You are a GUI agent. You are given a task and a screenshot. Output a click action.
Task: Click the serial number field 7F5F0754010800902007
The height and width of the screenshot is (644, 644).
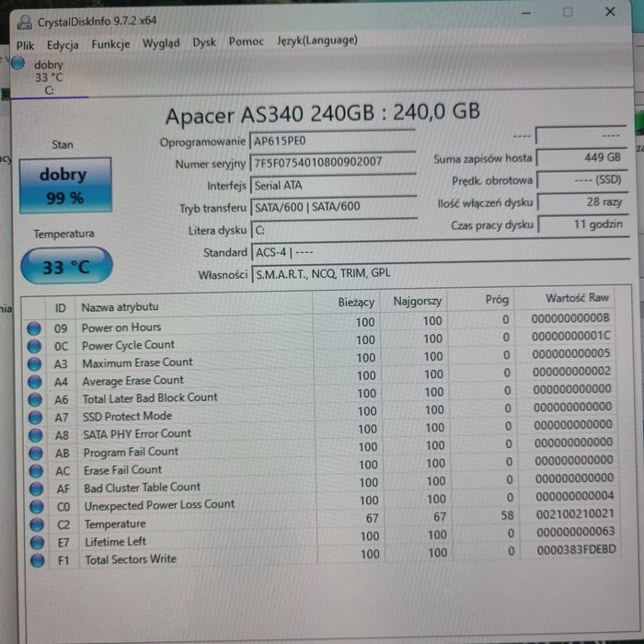333,163
